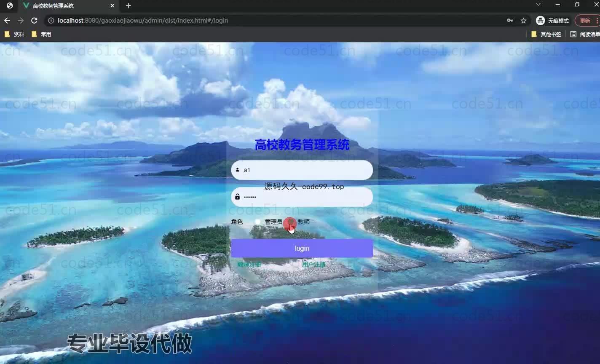
Task: Open the 无痕模式 incognito indicator
Action: [x=552, y=20]
